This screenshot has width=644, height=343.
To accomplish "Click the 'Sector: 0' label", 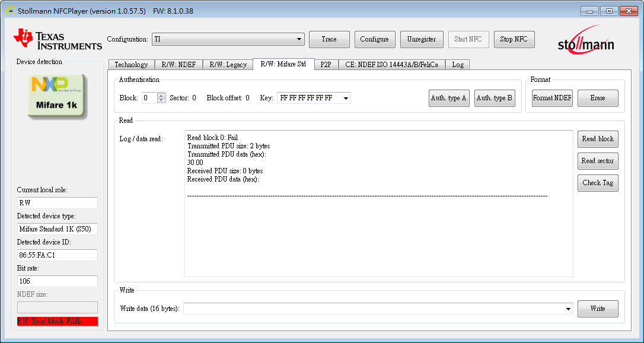I will 183,98.
